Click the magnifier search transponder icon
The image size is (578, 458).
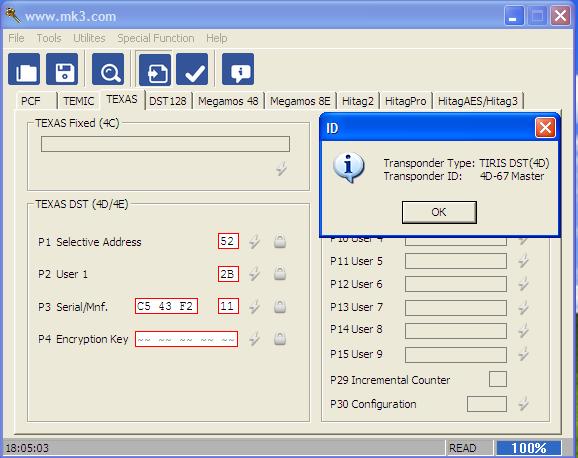click(108, 69)
